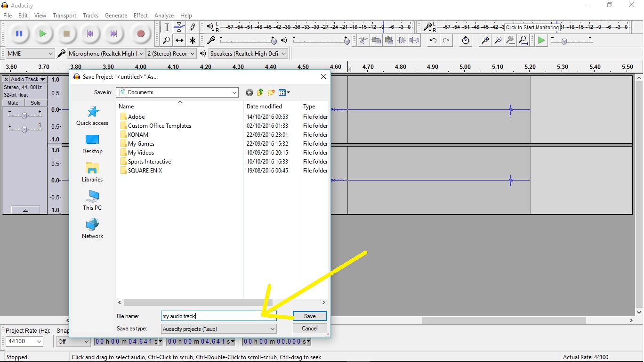Open the Audio Track name dropdown menu
Viewport: 644px width, 362px height.
(x=28, y=79)
